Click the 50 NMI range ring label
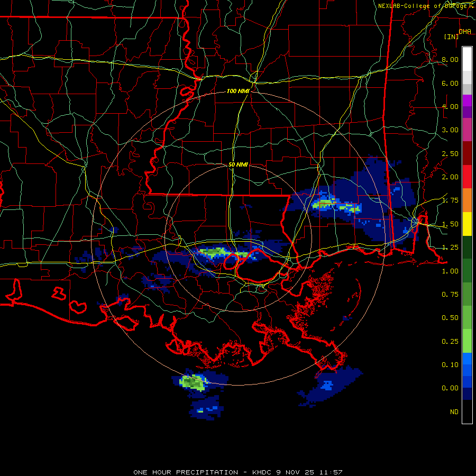The width and height of the screenshot is (476, 476). click(x=238, y=164)
